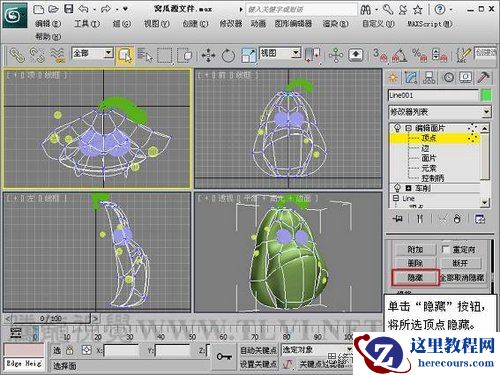Select the Select and Move tool

point(208,55)
